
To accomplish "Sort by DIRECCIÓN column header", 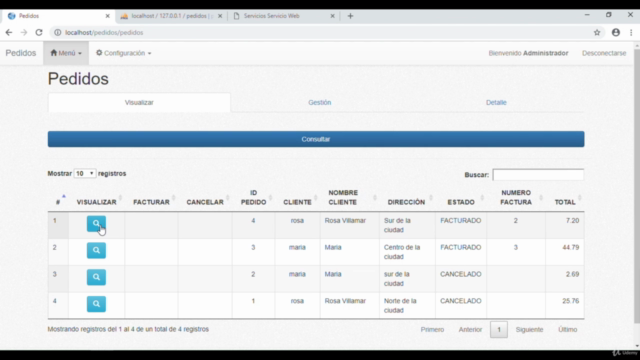I will click(407, 198).
